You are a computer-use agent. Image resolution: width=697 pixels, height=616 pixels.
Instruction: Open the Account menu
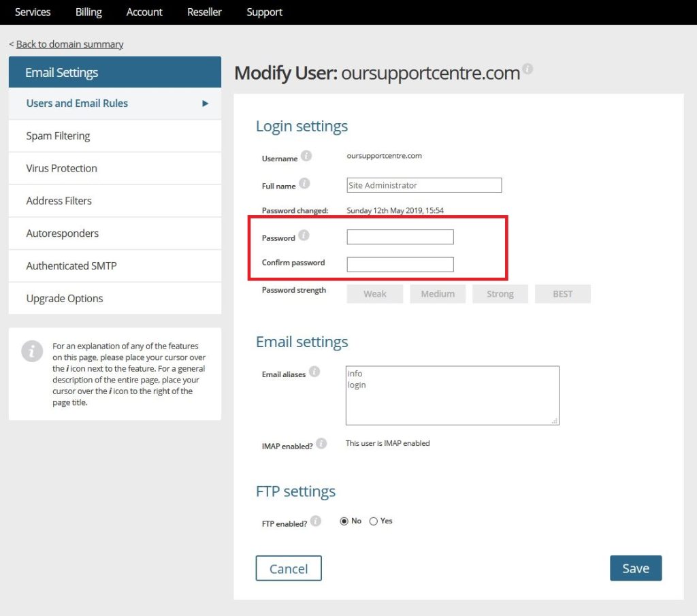coord(144,12)
